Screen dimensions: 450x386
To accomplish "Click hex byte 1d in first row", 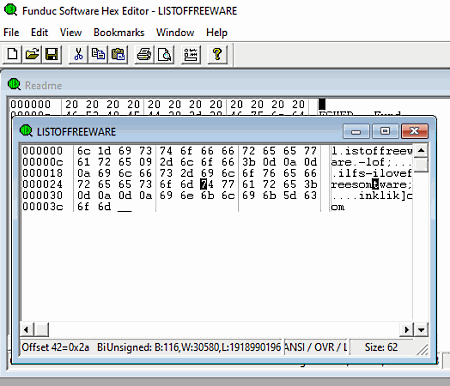I will click(x=104, y=151).
